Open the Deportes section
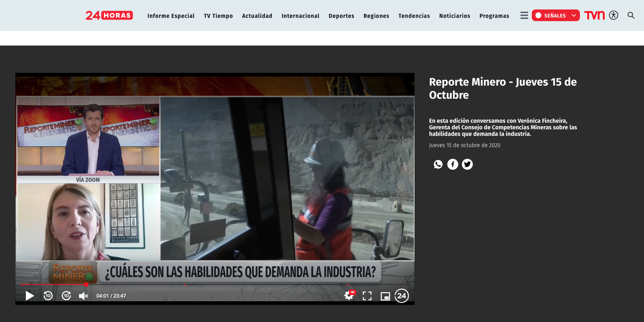Image resolution: width=644 pixels, height=322 pixels. click(341, 16)
